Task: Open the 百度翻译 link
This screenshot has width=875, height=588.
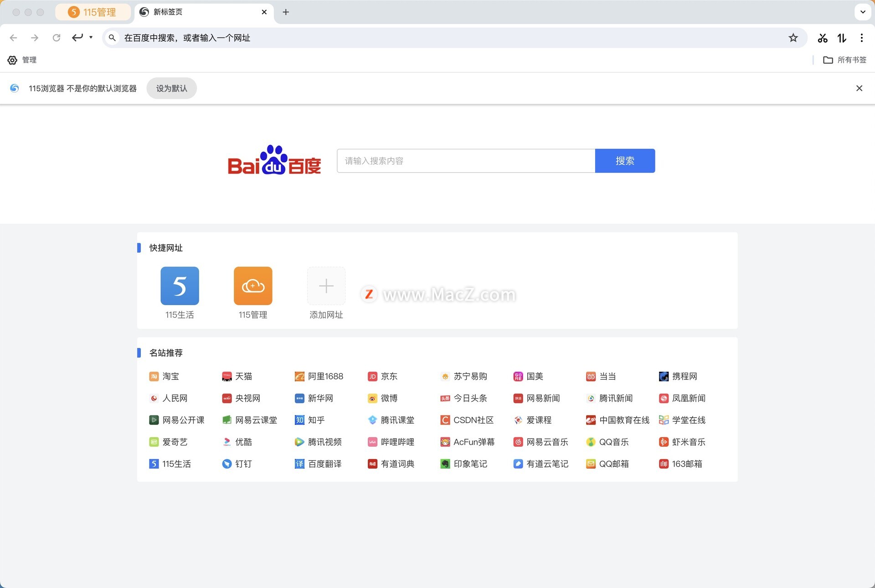Action: click(318, 464)
